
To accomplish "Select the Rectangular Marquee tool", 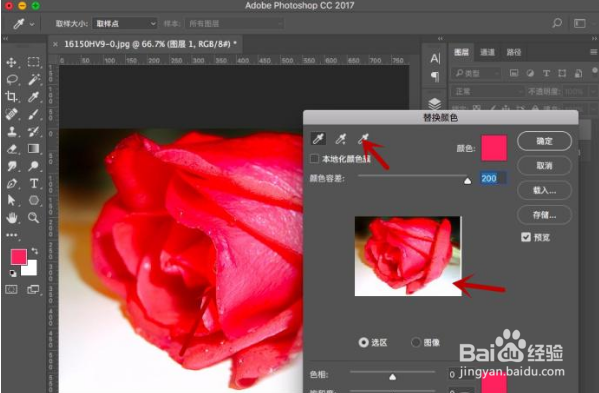I will coord(33,62).
